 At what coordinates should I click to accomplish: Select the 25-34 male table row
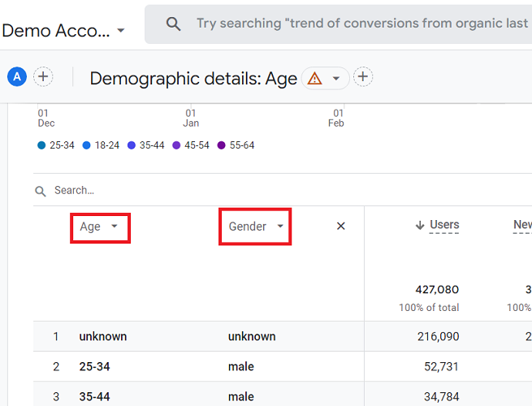click(244, 366)
